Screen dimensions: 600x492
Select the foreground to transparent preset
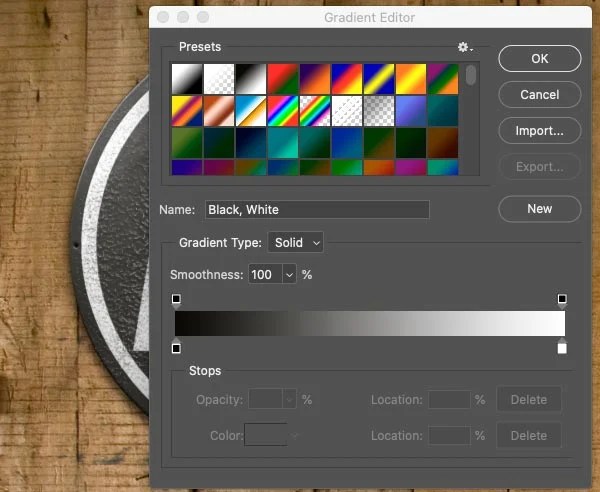point(219,79)
